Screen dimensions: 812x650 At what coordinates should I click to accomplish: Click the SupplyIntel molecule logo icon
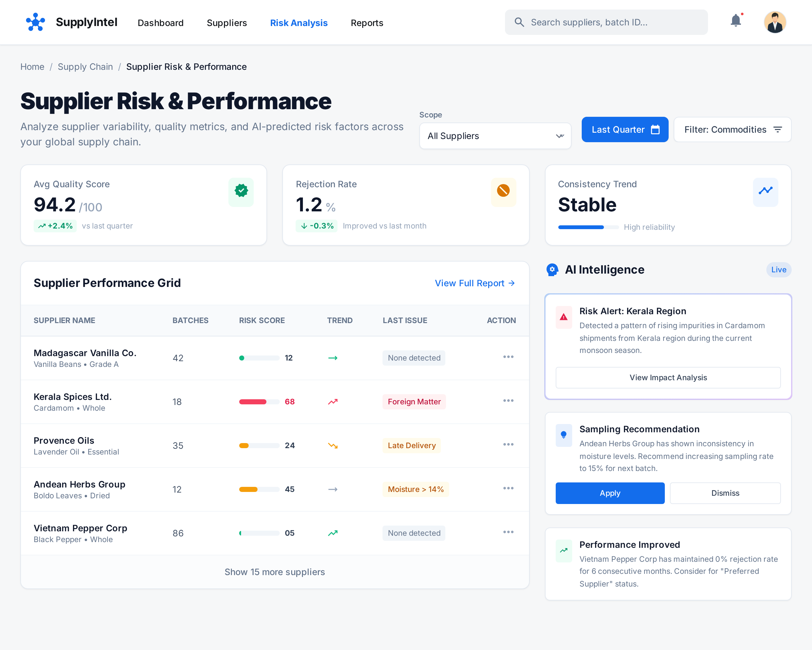coord(36,22)
